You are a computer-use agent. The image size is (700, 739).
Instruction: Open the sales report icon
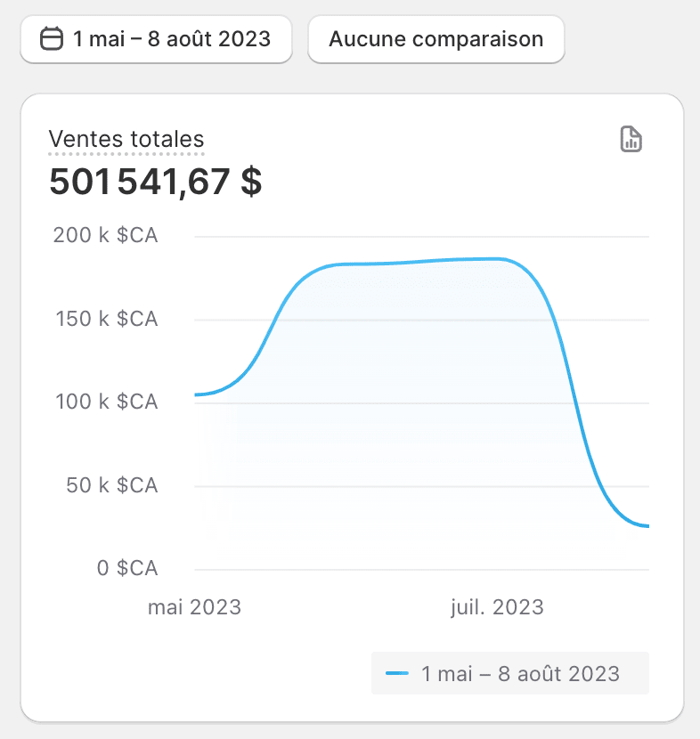(631, 140)
